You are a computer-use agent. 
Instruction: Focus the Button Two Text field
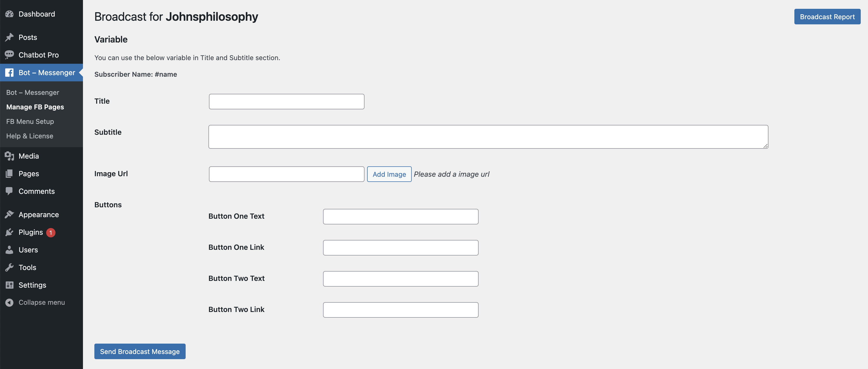click(400, 279)
